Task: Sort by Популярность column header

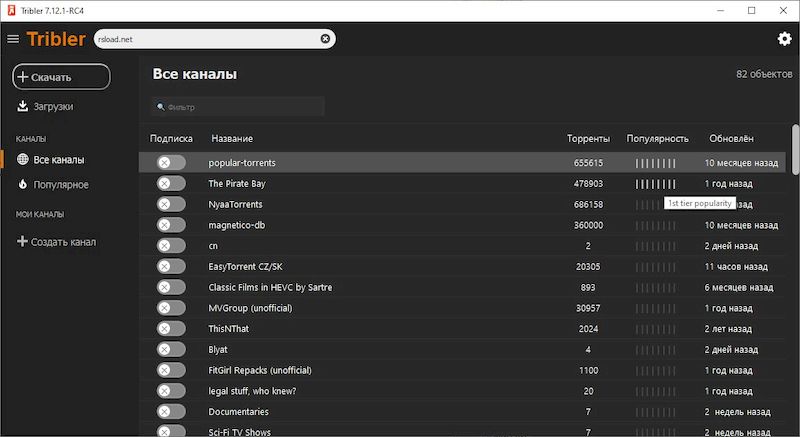Action: coord(658,139)
